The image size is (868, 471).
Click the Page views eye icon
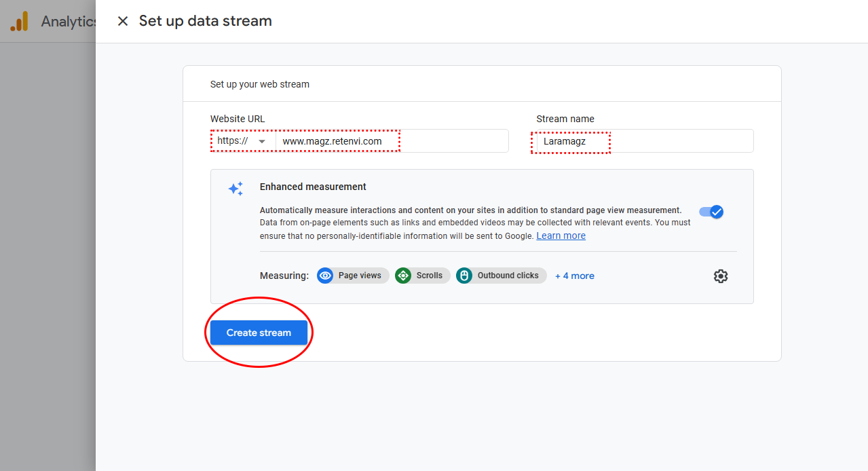(325, 276)
